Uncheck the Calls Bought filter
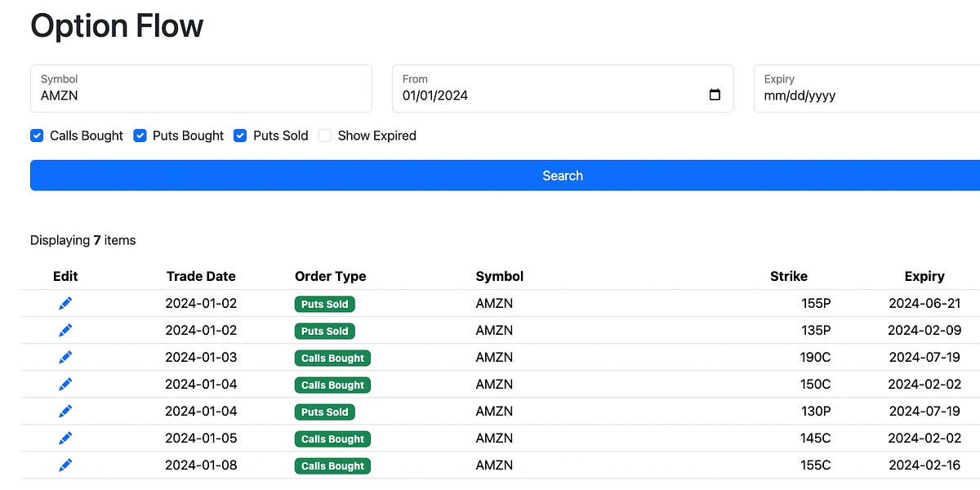The width and height of the screenshot is (980, 490). click(x=37, y=135)
